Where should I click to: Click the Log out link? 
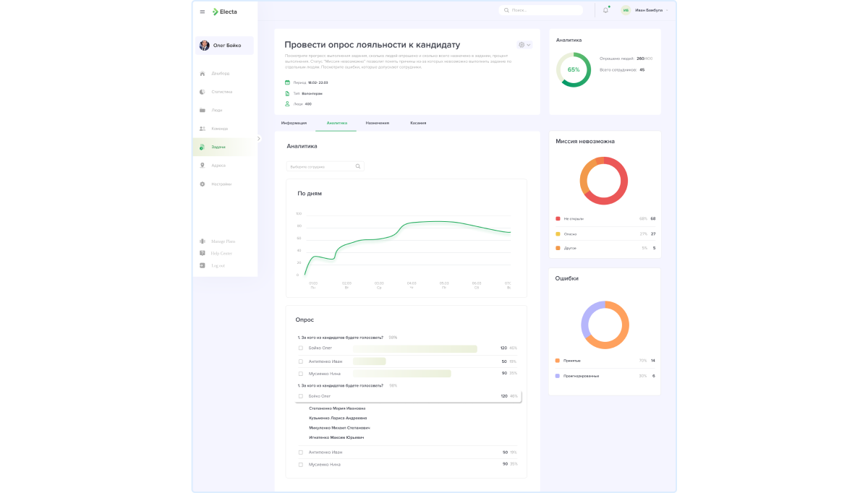pos(217,266)
